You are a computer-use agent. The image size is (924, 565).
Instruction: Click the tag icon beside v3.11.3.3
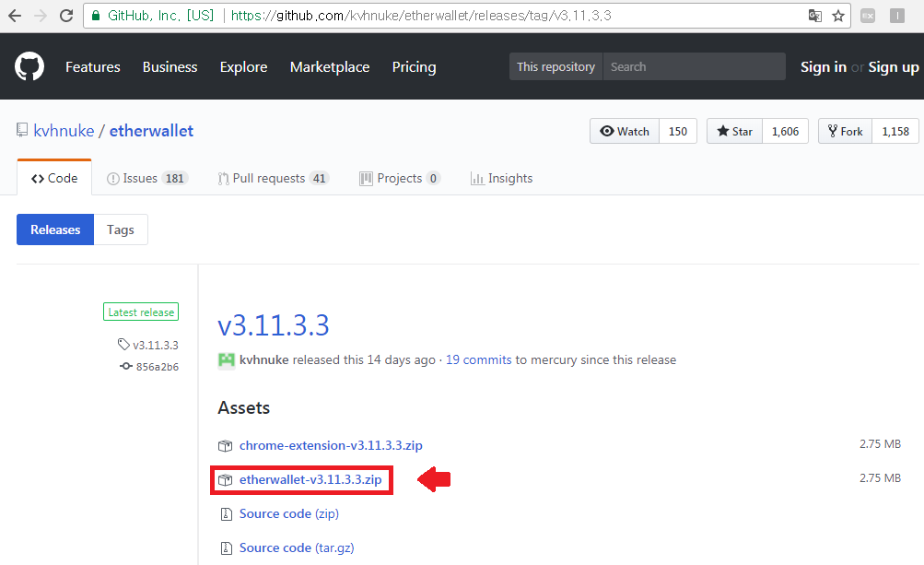(123, 345)
